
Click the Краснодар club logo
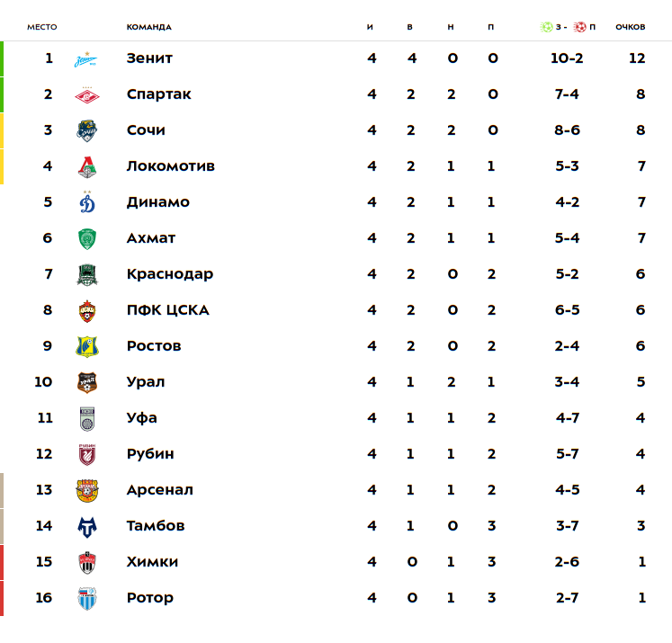tap(87, 274)
